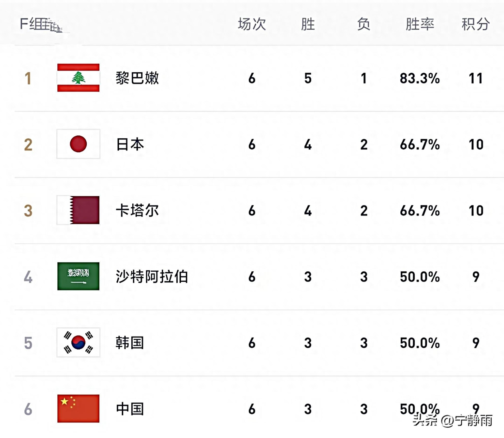Click the Japan flag icon
The height and width of the screenshot is (438, 504).
(x=78, y=144)
